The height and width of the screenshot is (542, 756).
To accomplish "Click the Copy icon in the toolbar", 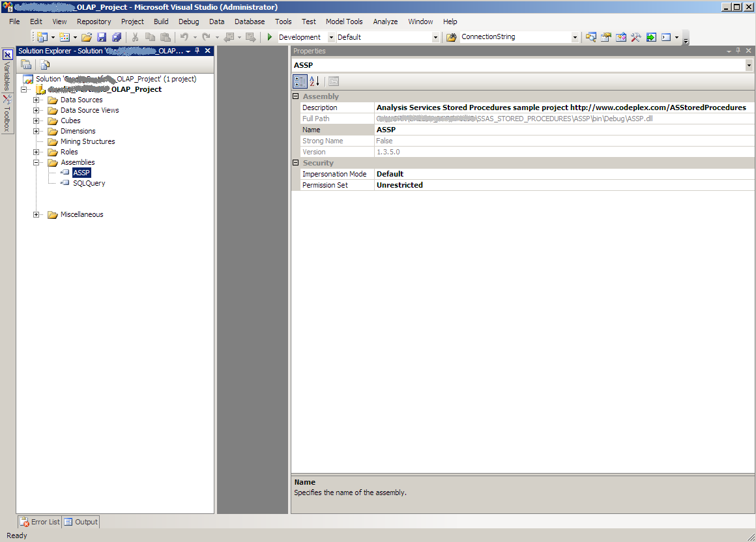I will (151, 37).
